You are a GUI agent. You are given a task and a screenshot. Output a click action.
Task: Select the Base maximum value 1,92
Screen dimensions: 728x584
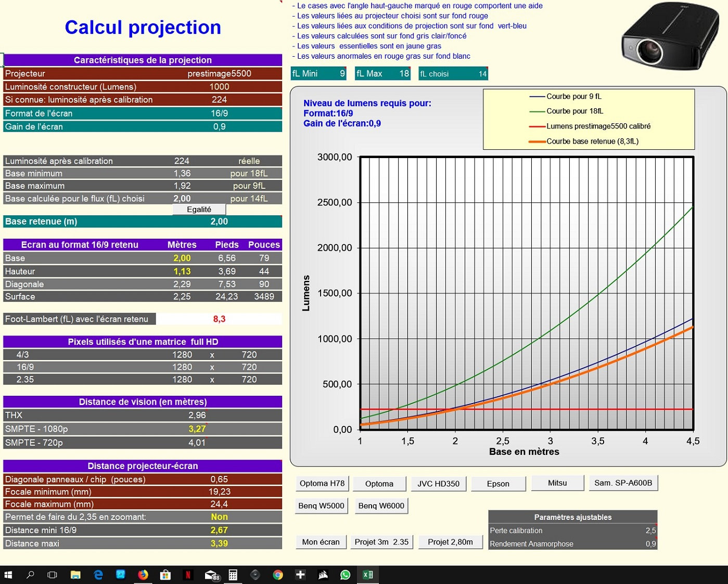tap(182, 186)
